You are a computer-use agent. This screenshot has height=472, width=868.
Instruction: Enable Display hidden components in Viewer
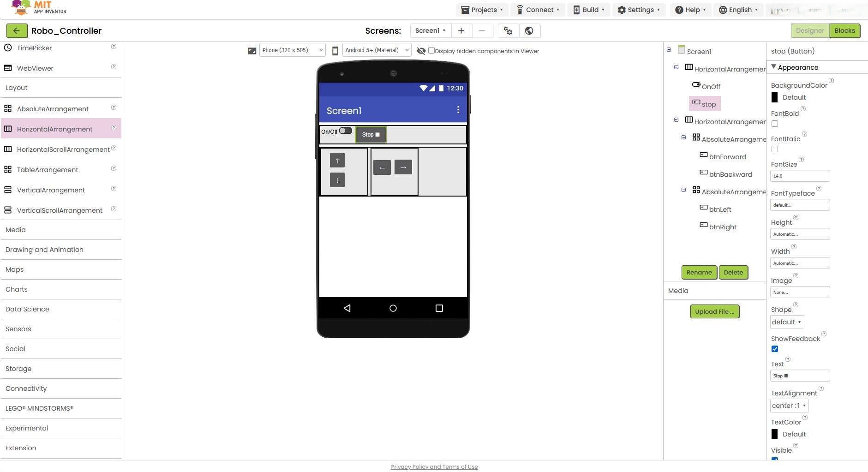[x=432, y=50]
